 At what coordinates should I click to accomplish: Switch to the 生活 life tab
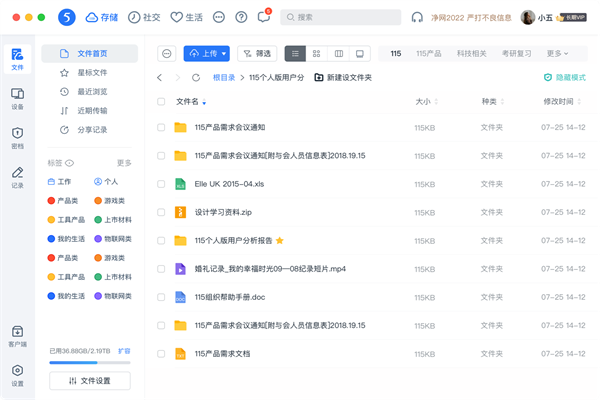pyautogui.click(x=186, y=17)
